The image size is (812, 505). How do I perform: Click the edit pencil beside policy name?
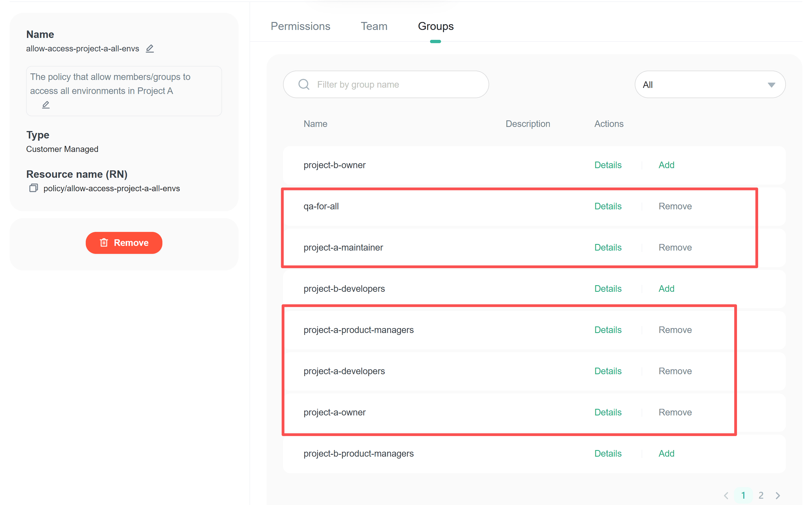coord(150,49)
